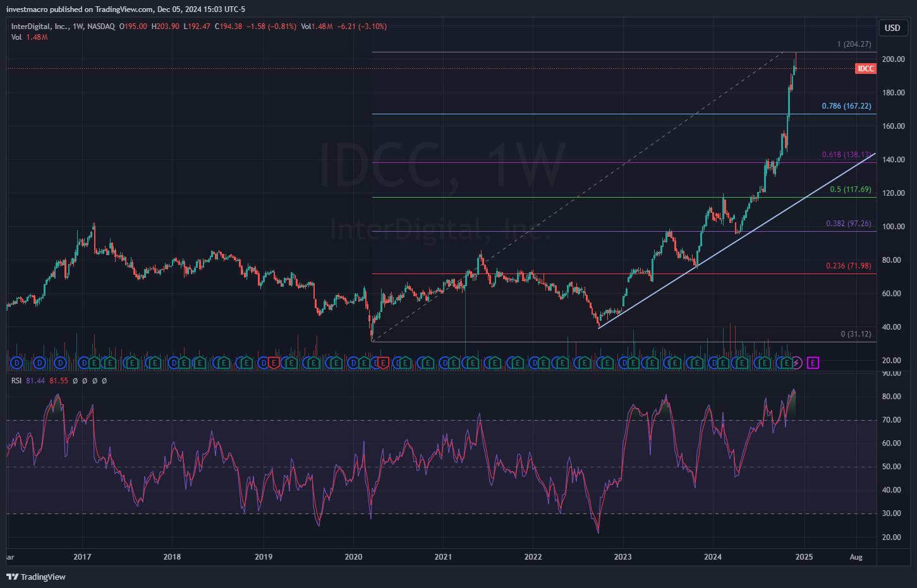This screenshot has height=588, width=917.
Task: Click the Aug time axis label
Action: pyautogui.click(x=856, y=557)
